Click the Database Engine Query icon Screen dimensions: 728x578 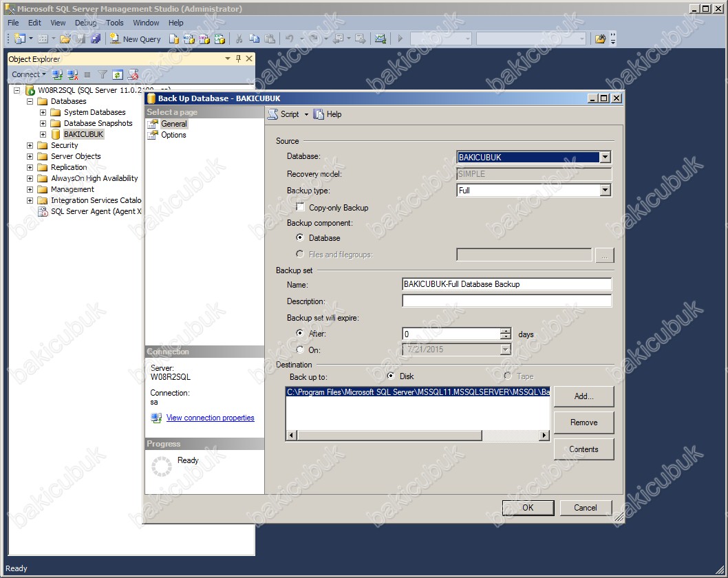(173, 39)
